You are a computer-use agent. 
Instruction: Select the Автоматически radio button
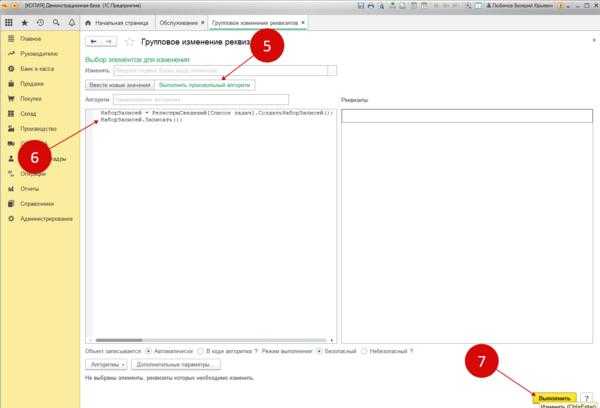(x=148, y=351)
